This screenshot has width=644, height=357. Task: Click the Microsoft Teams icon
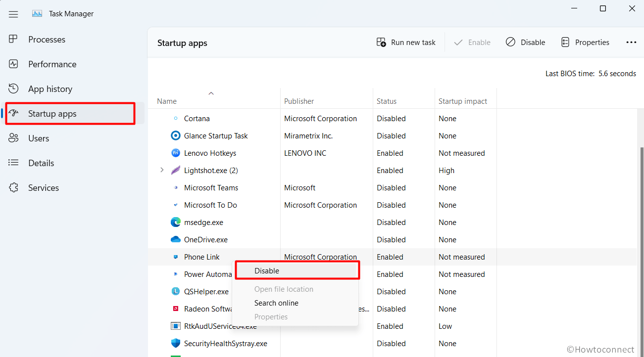(x=176, y=188)
